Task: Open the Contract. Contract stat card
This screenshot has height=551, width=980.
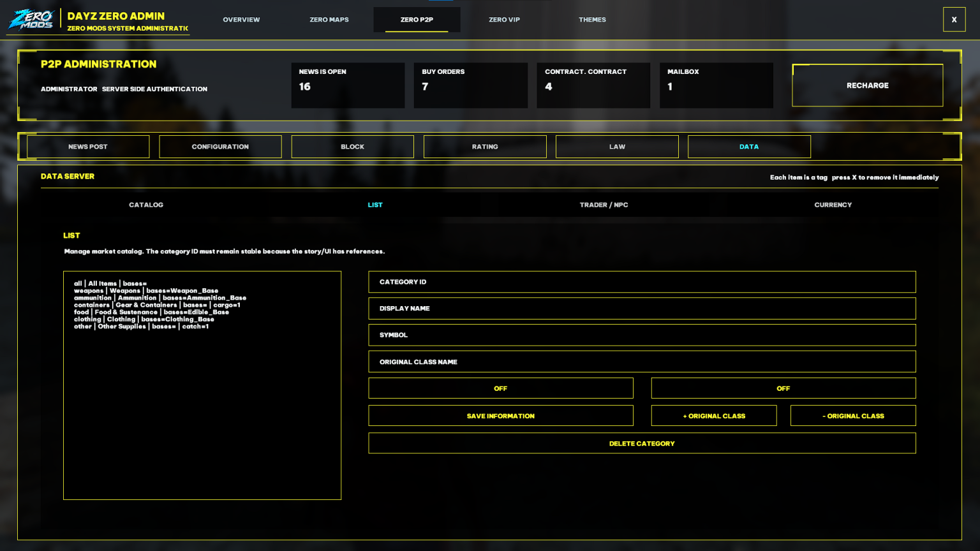Action: tap(593, 85)
